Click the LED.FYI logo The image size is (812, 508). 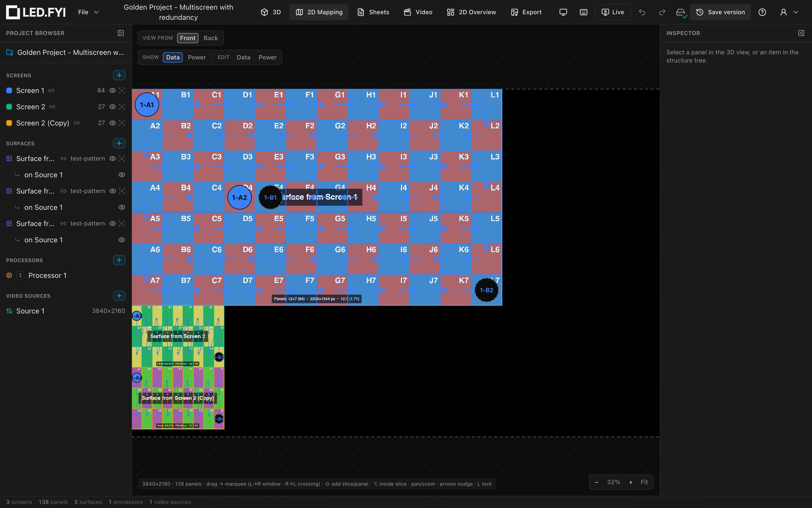[36, 12]
